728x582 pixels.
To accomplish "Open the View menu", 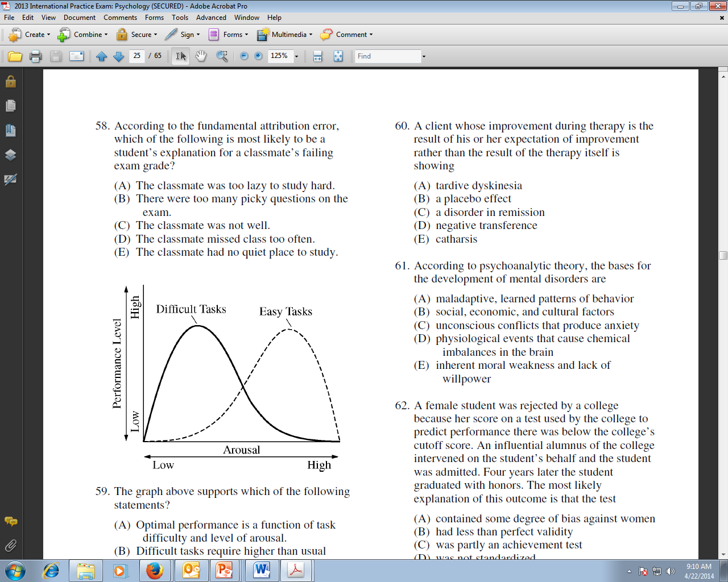I will point(49,18).
